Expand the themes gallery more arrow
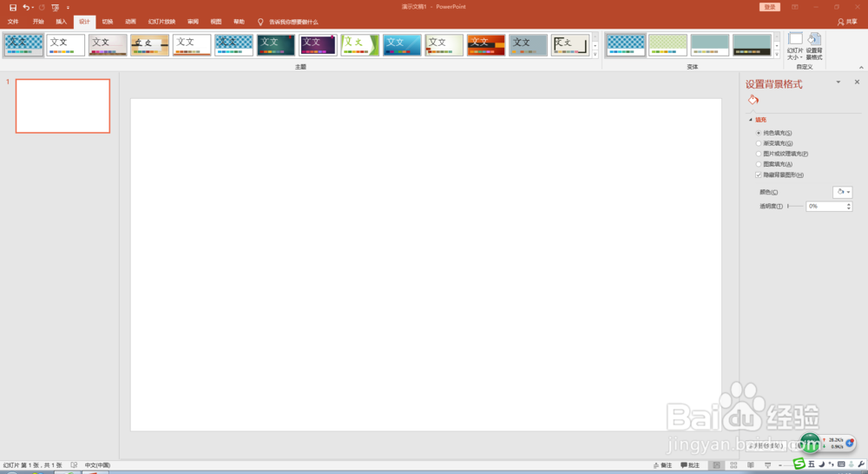 595,54
